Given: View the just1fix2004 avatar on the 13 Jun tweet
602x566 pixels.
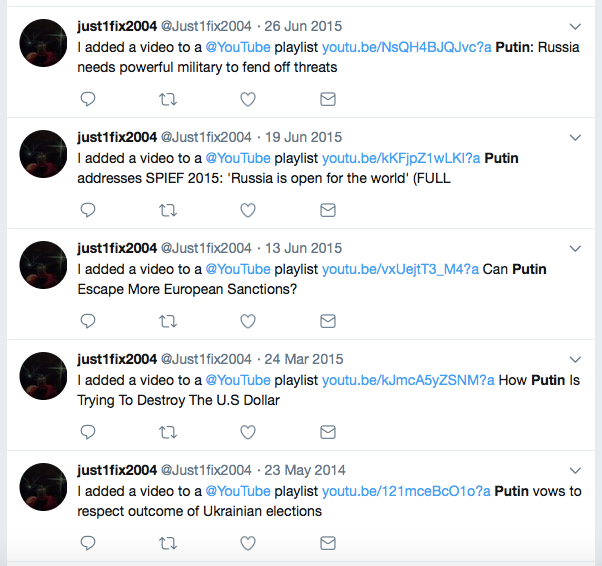Looking at the screenshot, I should (x=43, y=265).
